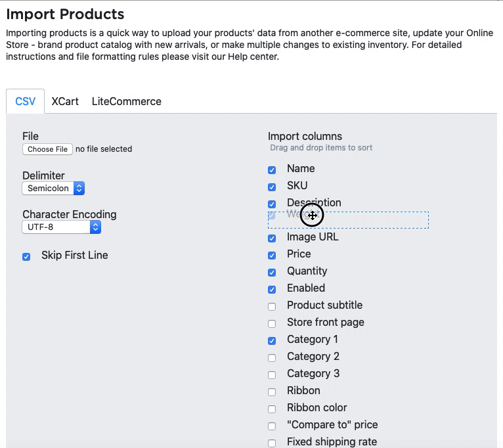Uncheck the Name import column
Viewport: 503px width, 448px height.
click(x=272, y=170)
